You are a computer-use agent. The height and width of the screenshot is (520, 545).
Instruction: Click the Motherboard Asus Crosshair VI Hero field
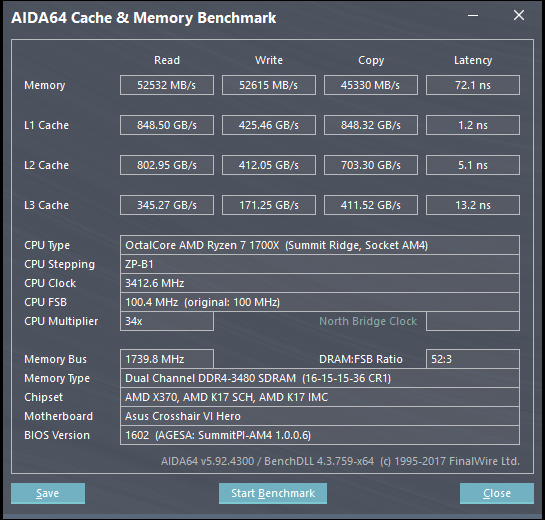click(x=320, y=416)
